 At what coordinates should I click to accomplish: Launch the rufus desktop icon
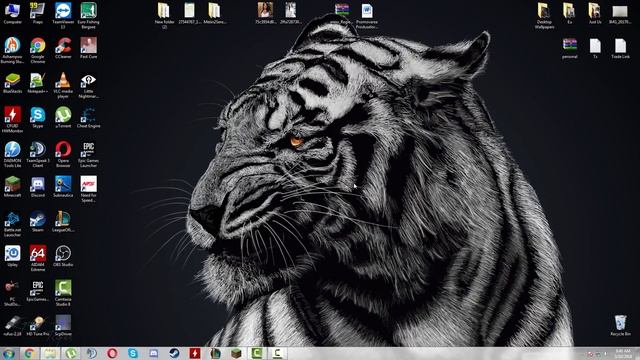(x=12, y=325)
